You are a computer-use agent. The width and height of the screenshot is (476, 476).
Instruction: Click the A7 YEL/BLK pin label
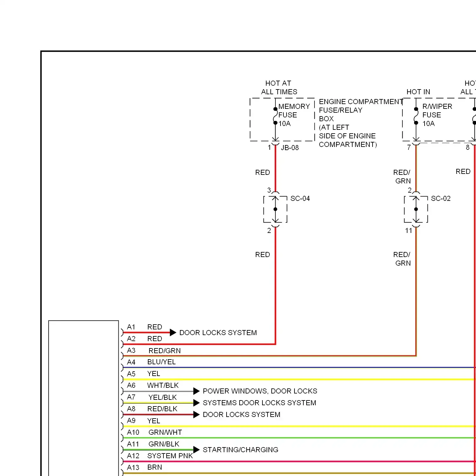[x=152, y=397]
